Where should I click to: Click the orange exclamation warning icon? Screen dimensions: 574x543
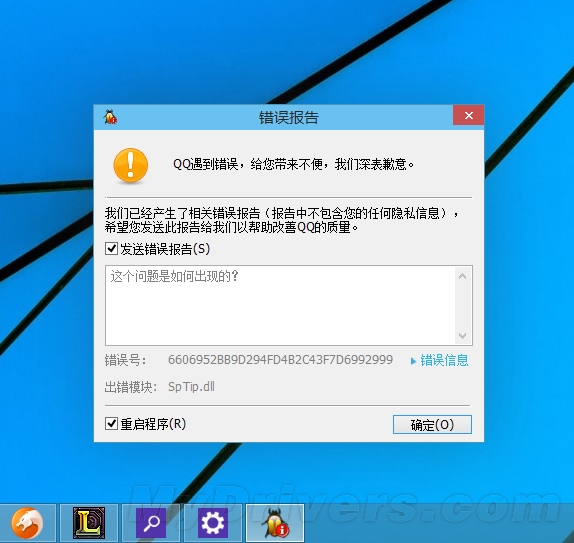click(131, 165)
